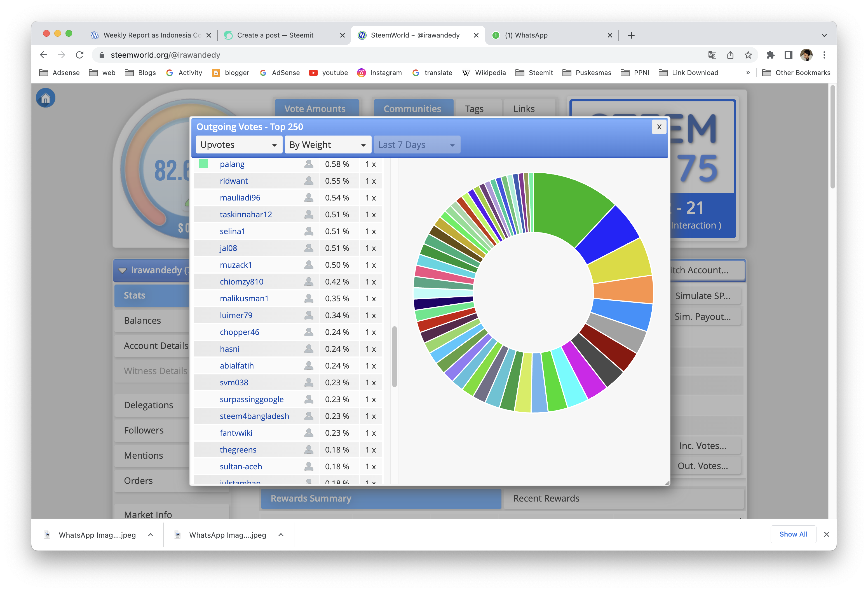Click the user icon in the ridwant row
Image resolution: width=868 pixels, height=592 pixels.
[309, 181]
